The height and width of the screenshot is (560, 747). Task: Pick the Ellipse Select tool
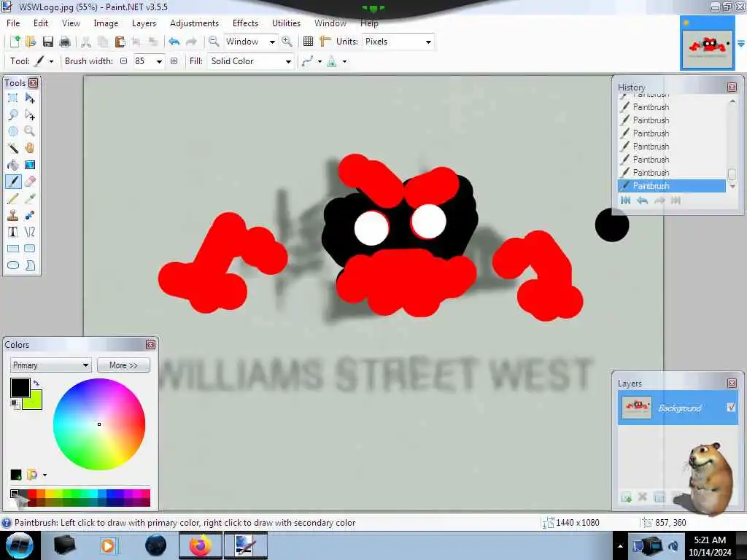pos(13,131)
